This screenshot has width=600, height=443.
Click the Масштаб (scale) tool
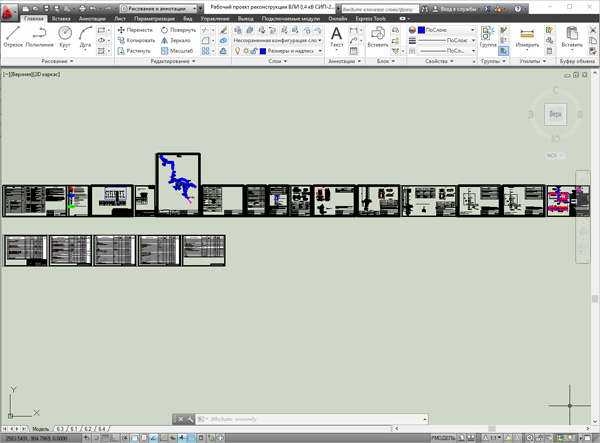(x=177, y=50)
